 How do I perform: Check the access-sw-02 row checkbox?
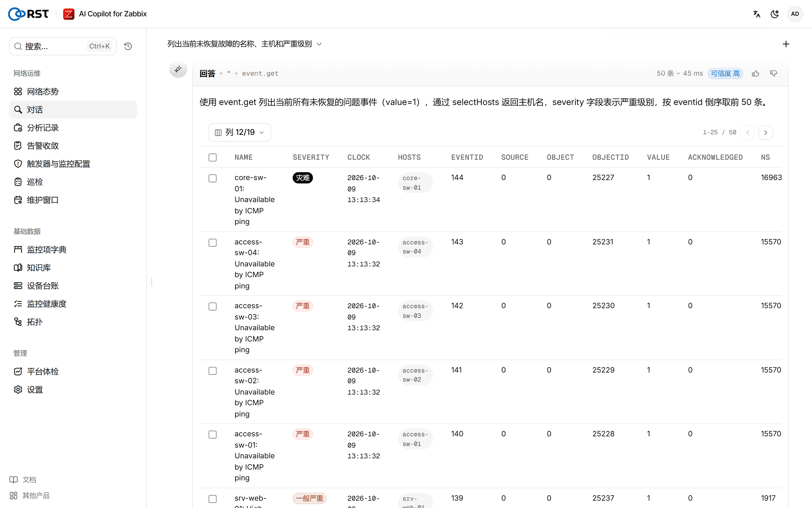[212, 371]
